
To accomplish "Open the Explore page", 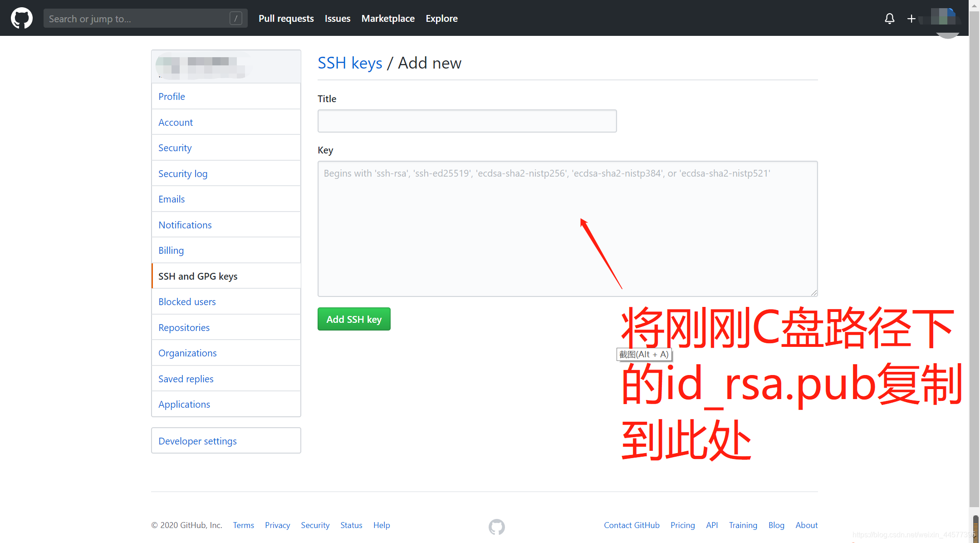I will point(441,19).
